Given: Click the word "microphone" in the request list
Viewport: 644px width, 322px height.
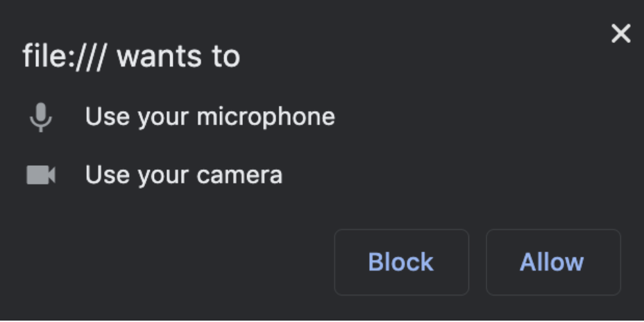Looking at the screenshot, I should point(266,117).
